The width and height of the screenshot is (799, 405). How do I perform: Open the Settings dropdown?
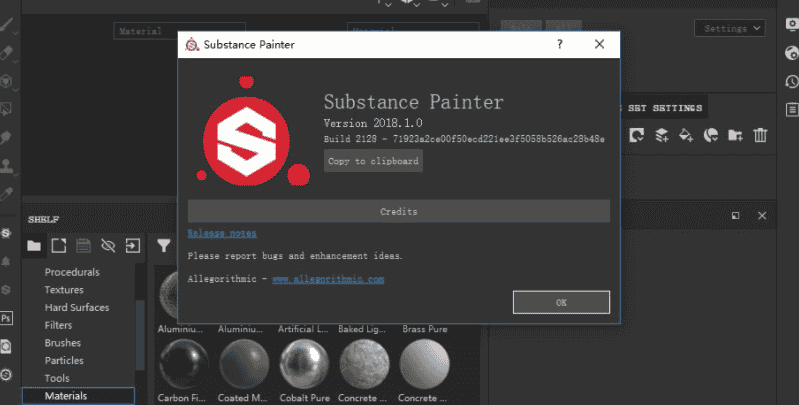730,29
